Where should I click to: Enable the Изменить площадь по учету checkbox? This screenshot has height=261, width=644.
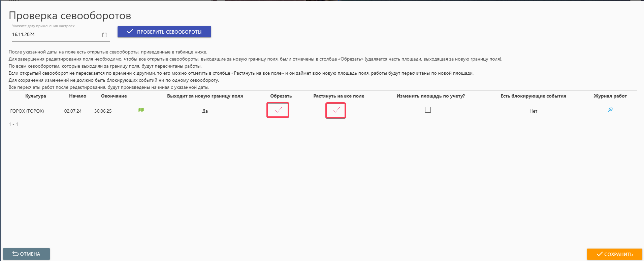428,110
